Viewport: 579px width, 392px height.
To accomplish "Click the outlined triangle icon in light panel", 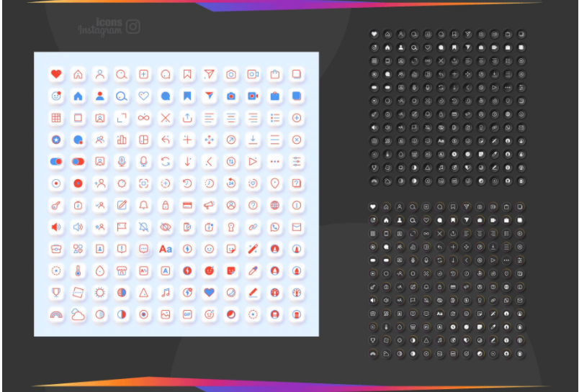I will (x=143, y=293).
